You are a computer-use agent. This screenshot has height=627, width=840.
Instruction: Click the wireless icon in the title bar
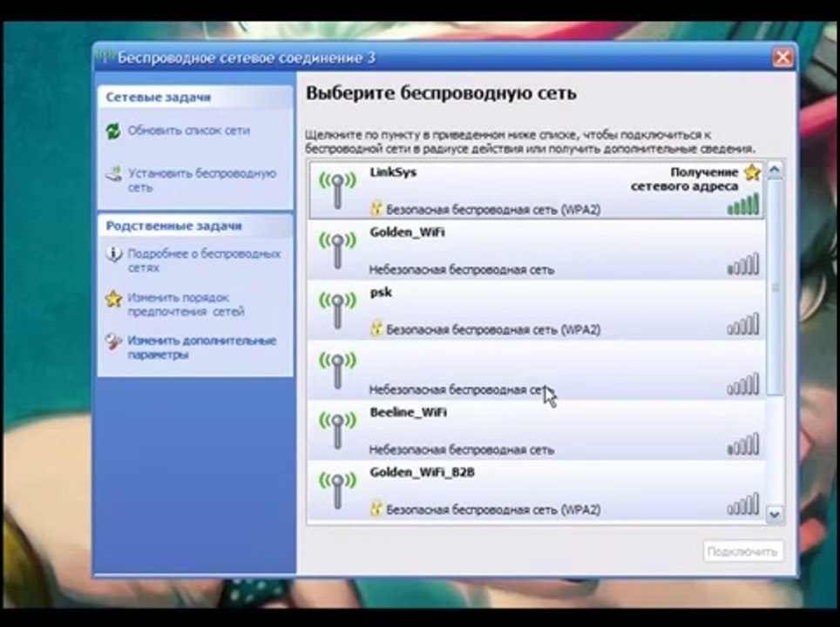click(x=105, y=57)
